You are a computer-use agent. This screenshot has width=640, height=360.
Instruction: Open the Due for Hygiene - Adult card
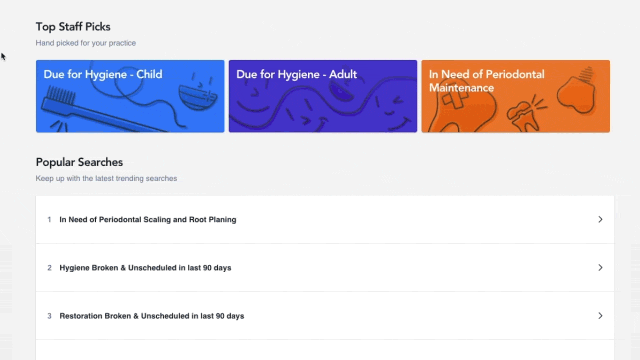coord(323,96)
